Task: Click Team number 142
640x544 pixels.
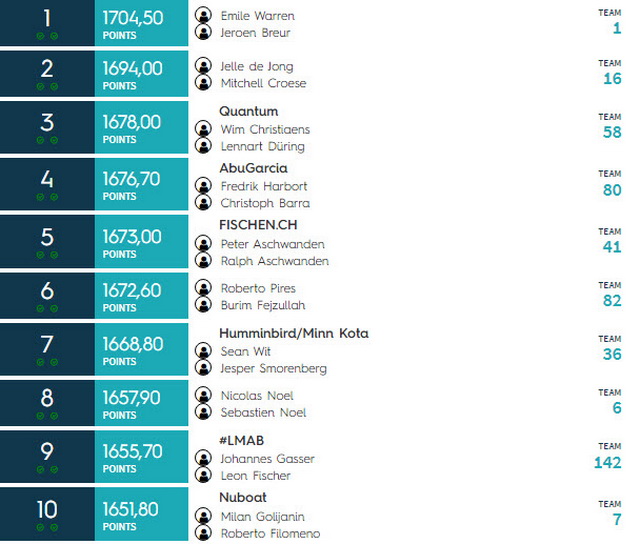Action: click(608, 462)
